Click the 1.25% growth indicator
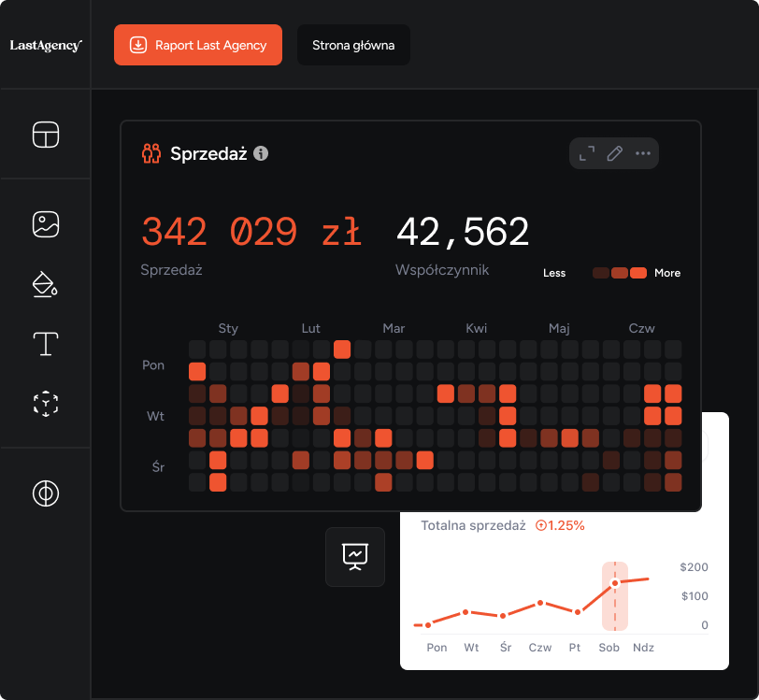 [x=560, y=525]
